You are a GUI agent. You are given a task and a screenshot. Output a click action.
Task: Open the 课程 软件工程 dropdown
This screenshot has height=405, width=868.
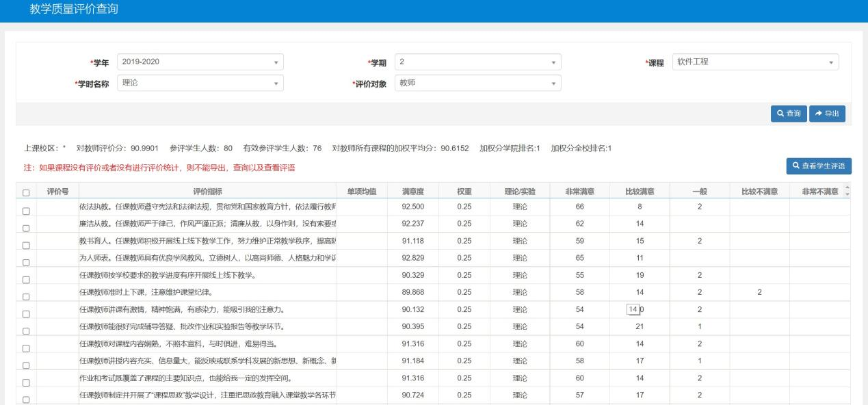tap(756, 62)
